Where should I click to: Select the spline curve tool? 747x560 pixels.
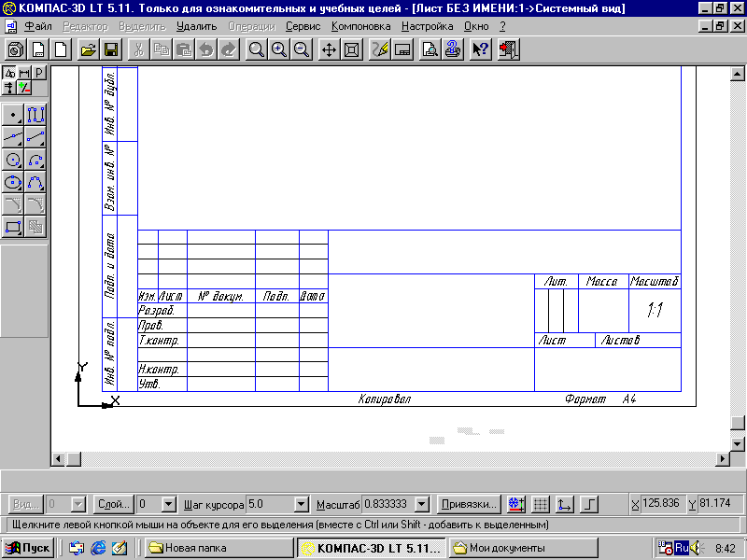point(35,182)
